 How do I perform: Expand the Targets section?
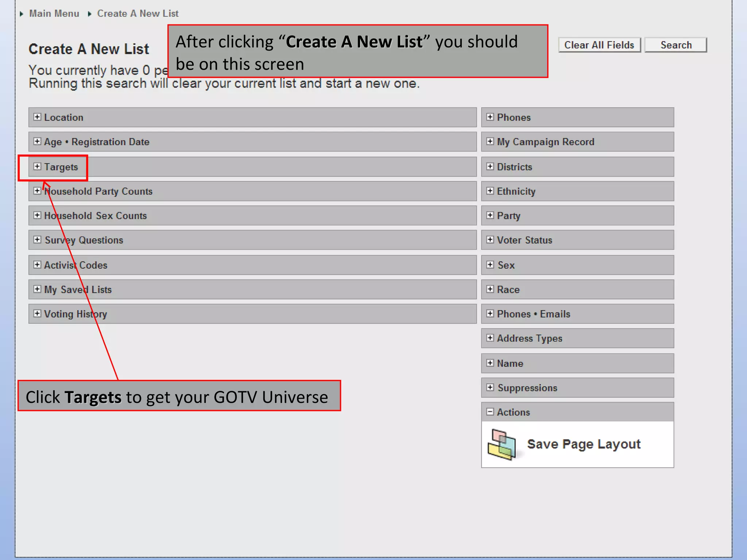37,167
